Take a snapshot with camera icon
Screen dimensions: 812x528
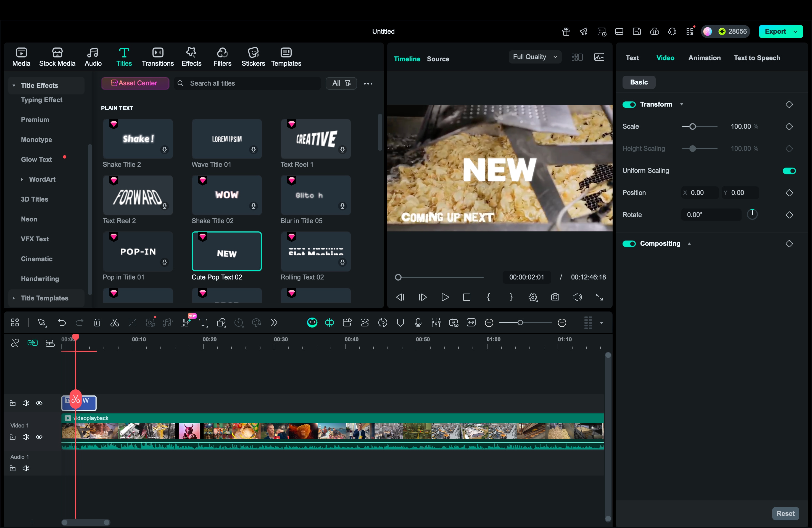tap(555, 297)
